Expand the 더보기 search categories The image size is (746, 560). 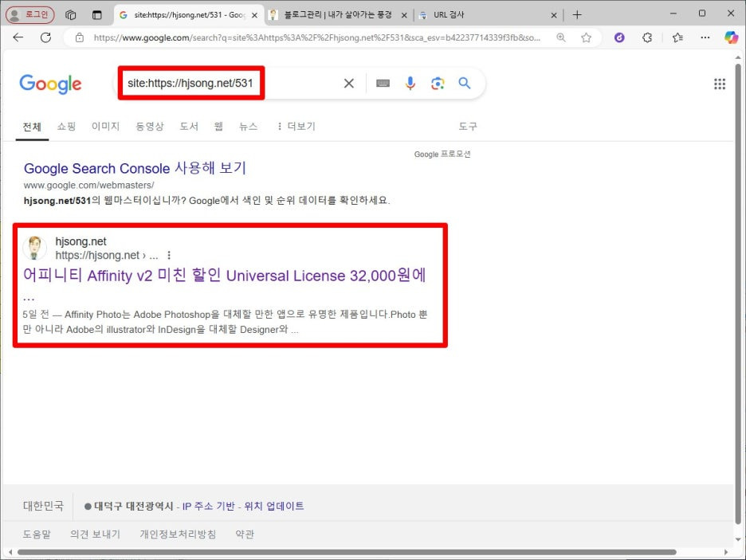click(296, 127)
